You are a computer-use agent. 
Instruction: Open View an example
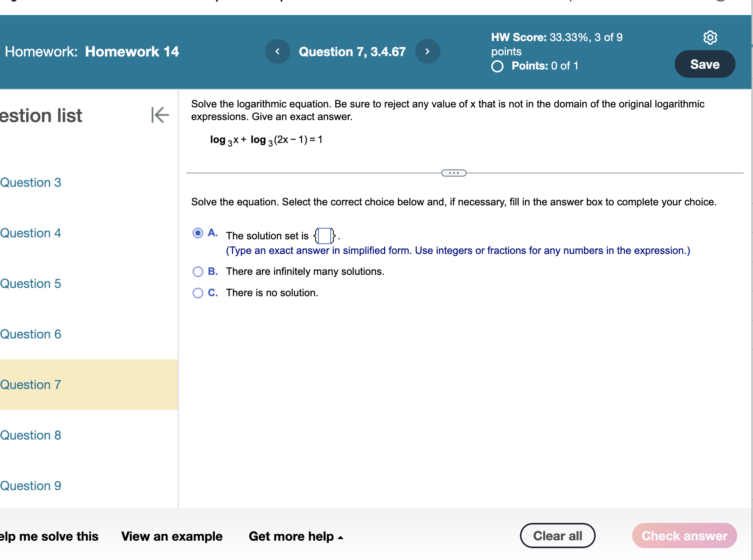click(x=171, y=536)
